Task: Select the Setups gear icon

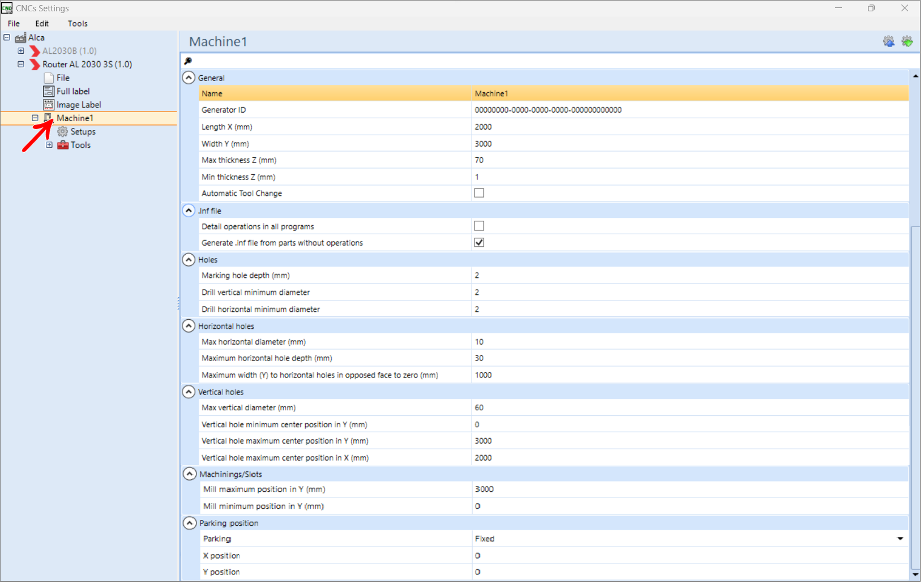Action: [x=63, y=132]
